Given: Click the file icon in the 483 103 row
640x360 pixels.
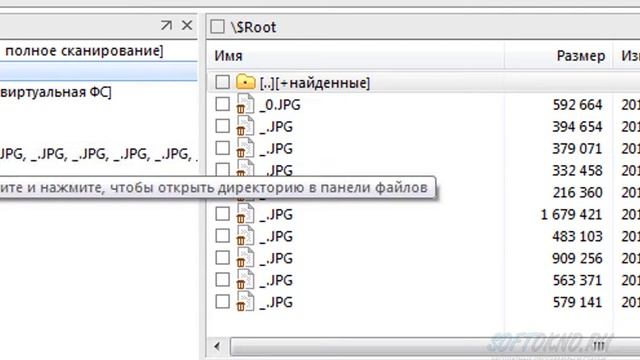Looking at the screenshot, I should pyautogui.click(x=245, y=236).
